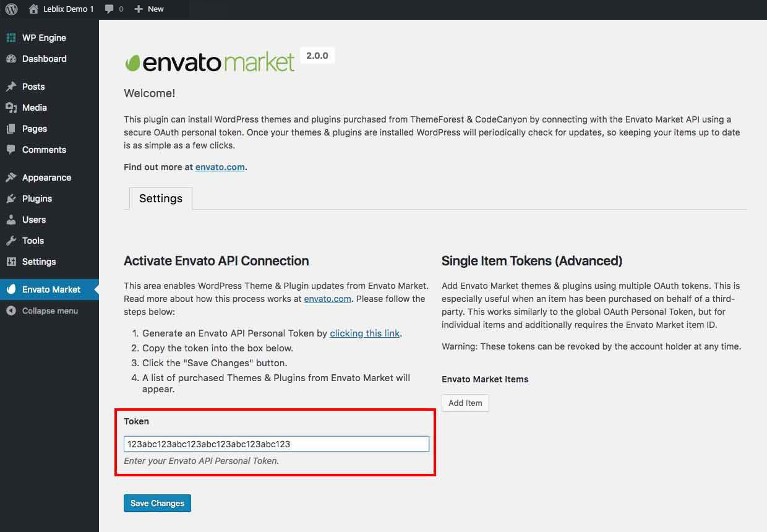
Task: Open Posts via the pin icon
Action: pyautogui.click(x=11, y=87)
